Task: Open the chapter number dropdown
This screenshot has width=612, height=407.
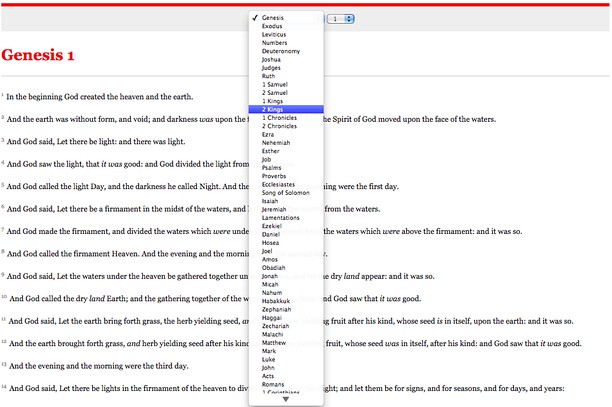Action: (340, 19)
